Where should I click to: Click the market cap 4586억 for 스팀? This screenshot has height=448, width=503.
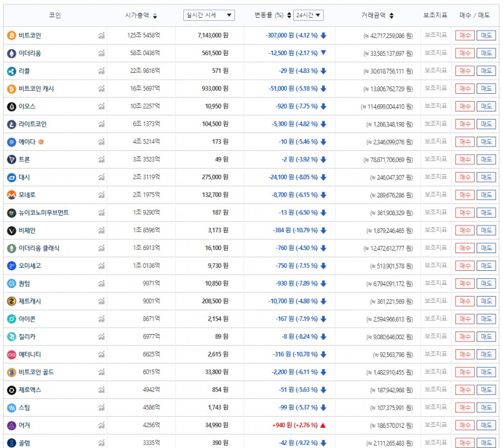point(152,408)
